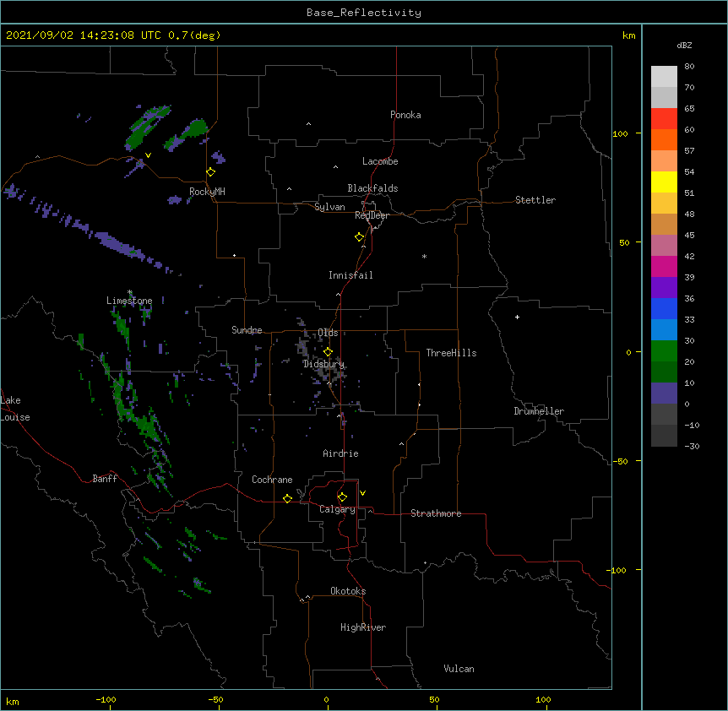Select the Airdrie label
The height and width of the screenshot is (711, 728).
(341, 453)
